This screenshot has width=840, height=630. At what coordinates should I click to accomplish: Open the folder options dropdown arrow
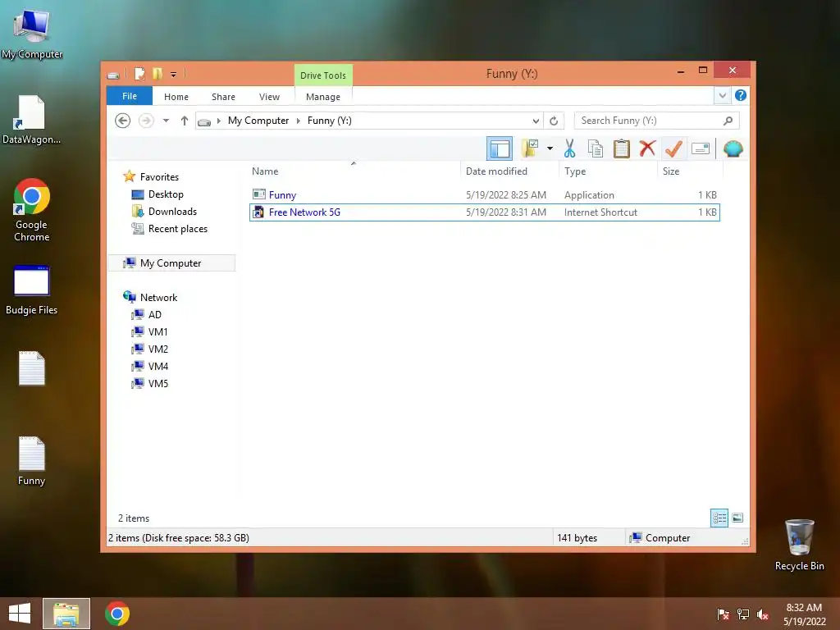click(550, 148)
